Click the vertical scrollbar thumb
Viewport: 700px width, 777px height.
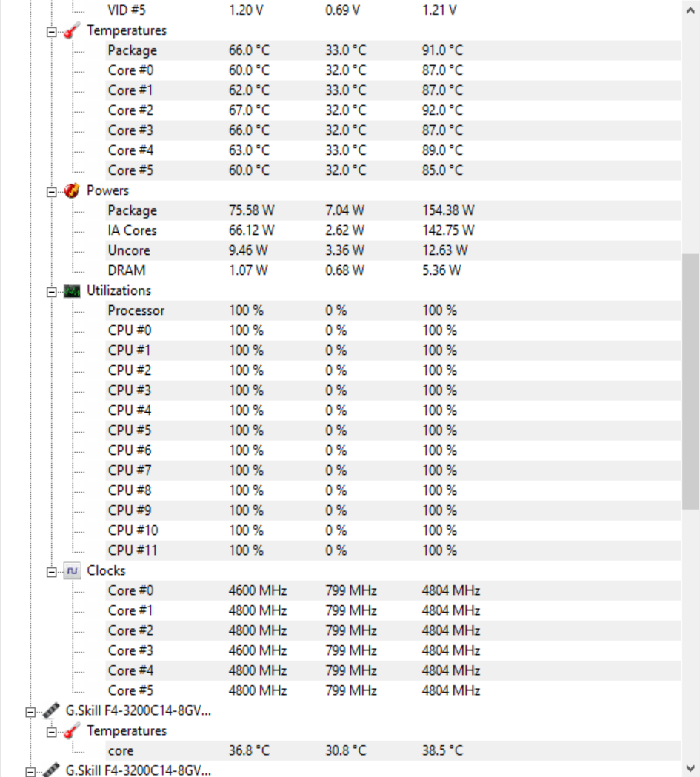[x=690, y=381]
